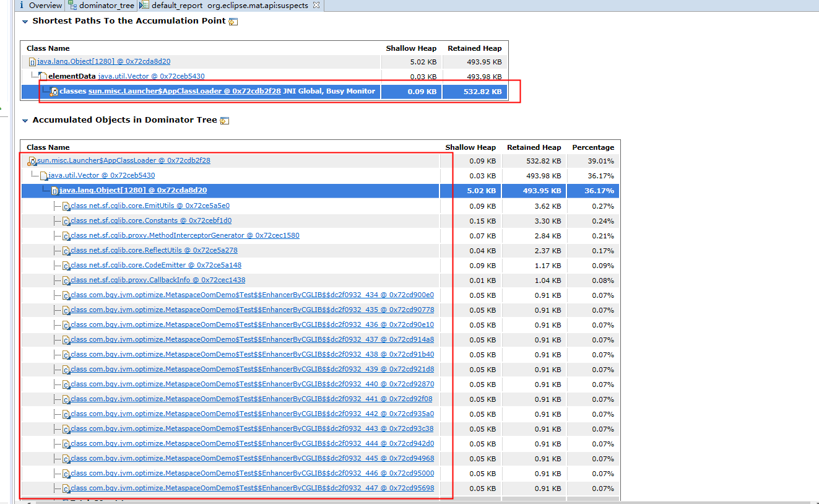Click class icon of EnhancerByCGLIB _434 row
Screen dimensions: 819x504
tap(66, 295)
